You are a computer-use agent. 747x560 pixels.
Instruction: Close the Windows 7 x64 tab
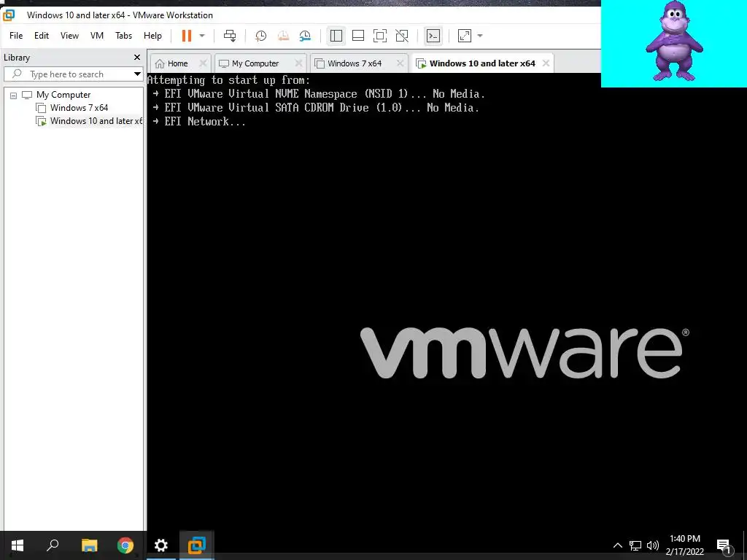point(400,63)
